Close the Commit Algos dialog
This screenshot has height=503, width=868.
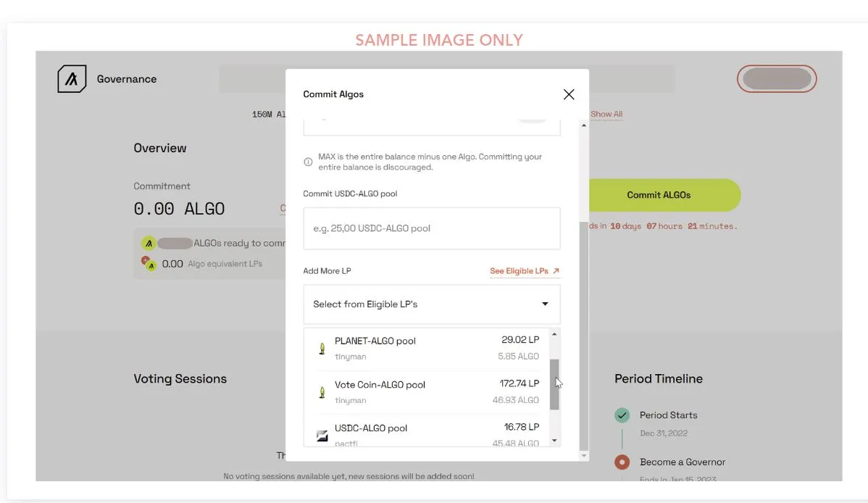tap(569, 94)
